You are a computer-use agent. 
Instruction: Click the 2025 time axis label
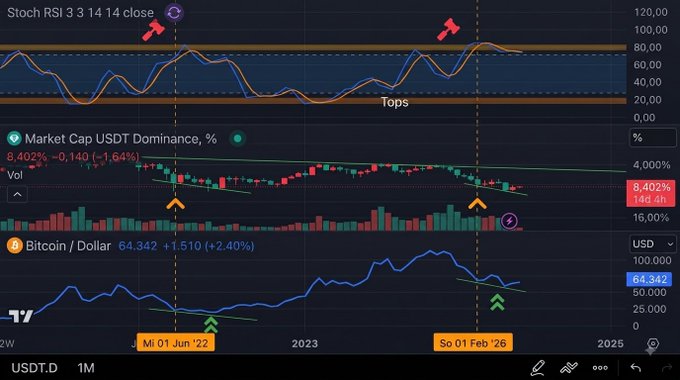[x=610, y=344]
